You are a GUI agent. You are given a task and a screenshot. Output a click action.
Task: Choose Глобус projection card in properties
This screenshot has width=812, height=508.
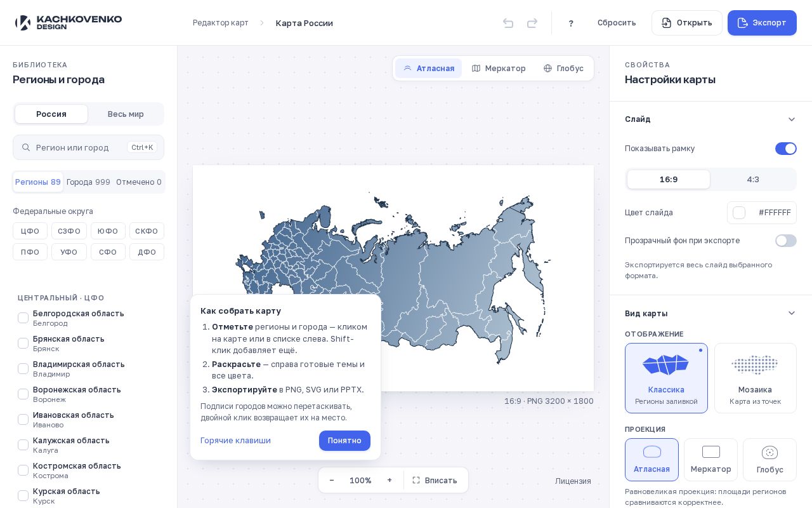(769, 460)
